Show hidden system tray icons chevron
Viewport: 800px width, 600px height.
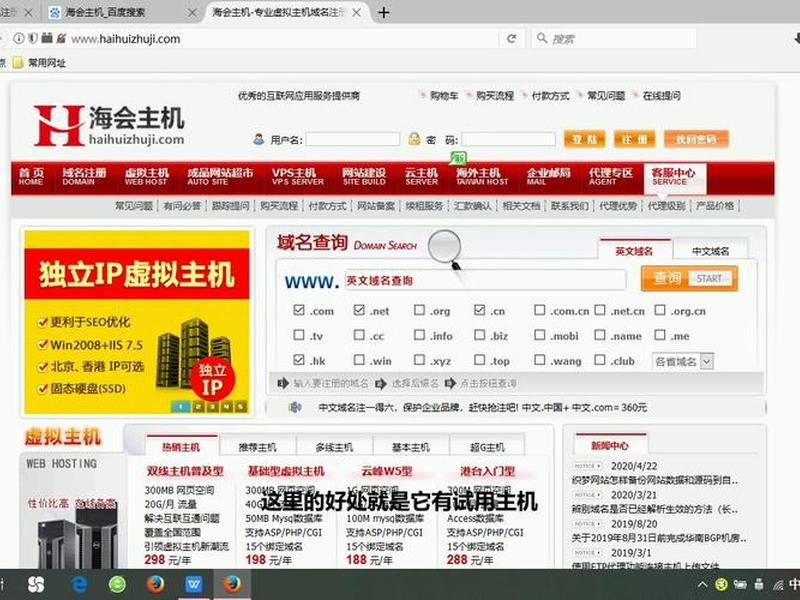703,585
